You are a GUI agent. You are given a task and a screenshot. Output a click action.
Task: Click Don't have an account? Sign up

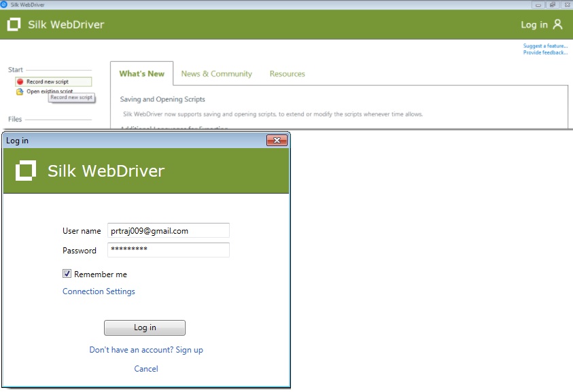pos(146,350)
